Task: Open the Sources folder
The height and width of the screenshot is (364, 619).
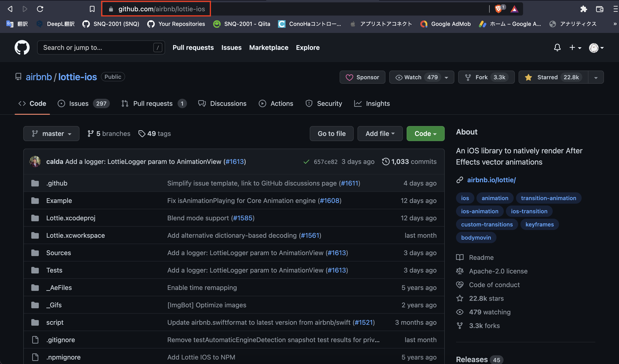Action: click(x=59, y=253)
